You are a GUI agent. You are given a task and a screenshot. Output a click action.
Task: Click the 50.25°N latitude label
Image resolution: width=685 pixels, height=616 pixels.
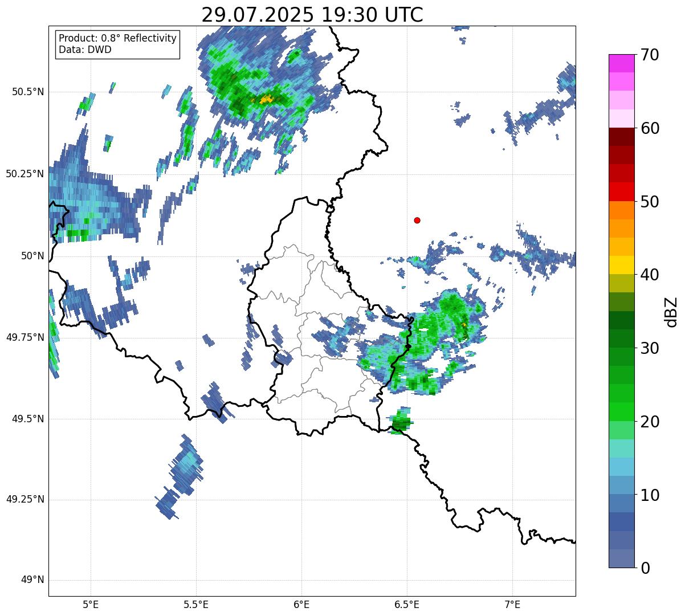[25, 174]
